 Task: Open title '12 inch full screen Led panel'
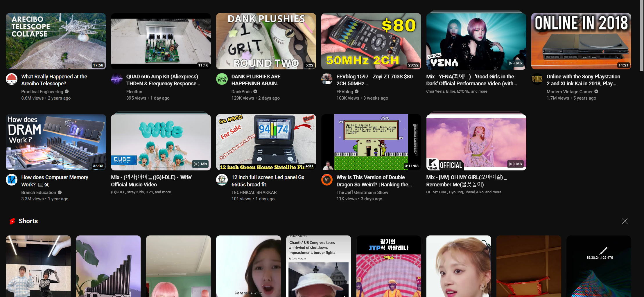(268, 181)
